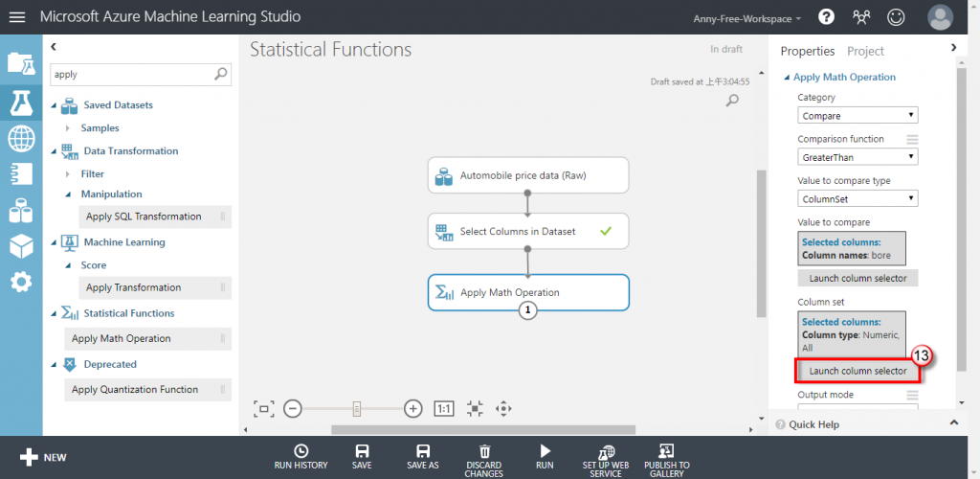Collapse the Saved Datasets tree node
980x479 pixels.
tap(54, 105)
